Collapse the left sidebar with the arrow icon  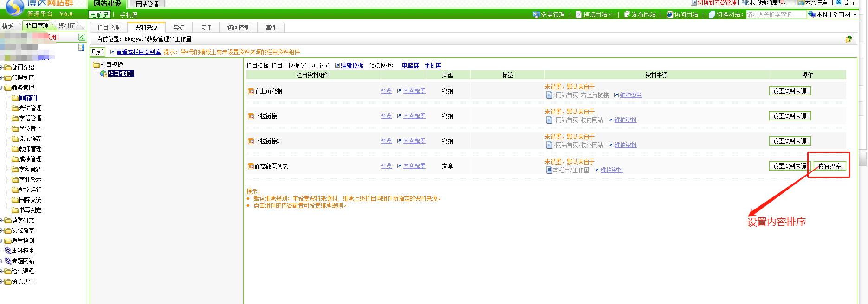click(x=82, y=37)
